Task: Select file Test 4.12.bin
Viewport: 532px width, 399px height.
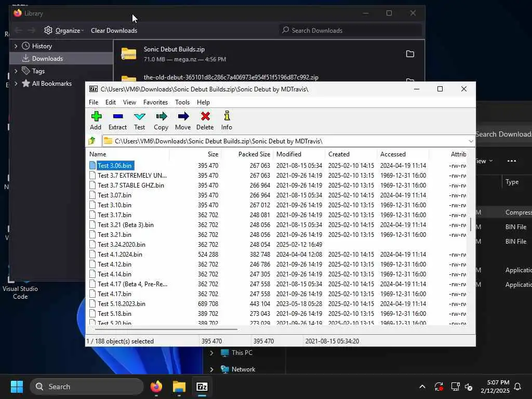Action: [x=114, y=264]
